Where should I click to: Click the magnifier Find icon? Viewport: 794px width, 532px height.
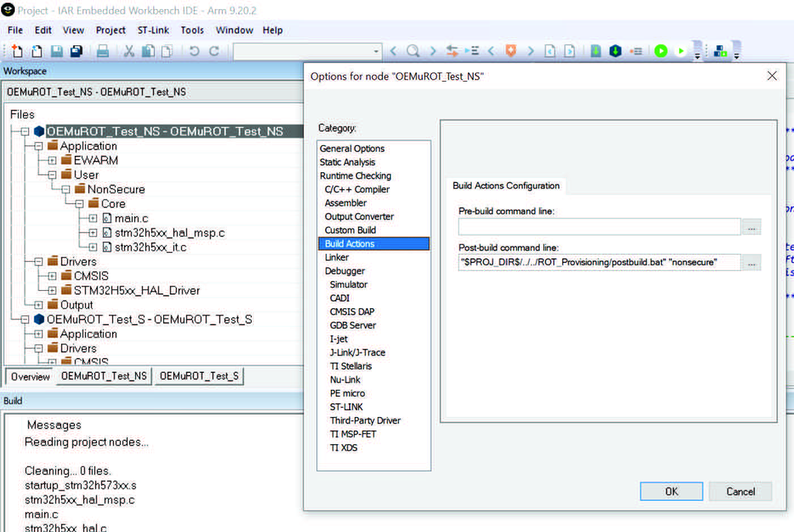tap(413, 51)
